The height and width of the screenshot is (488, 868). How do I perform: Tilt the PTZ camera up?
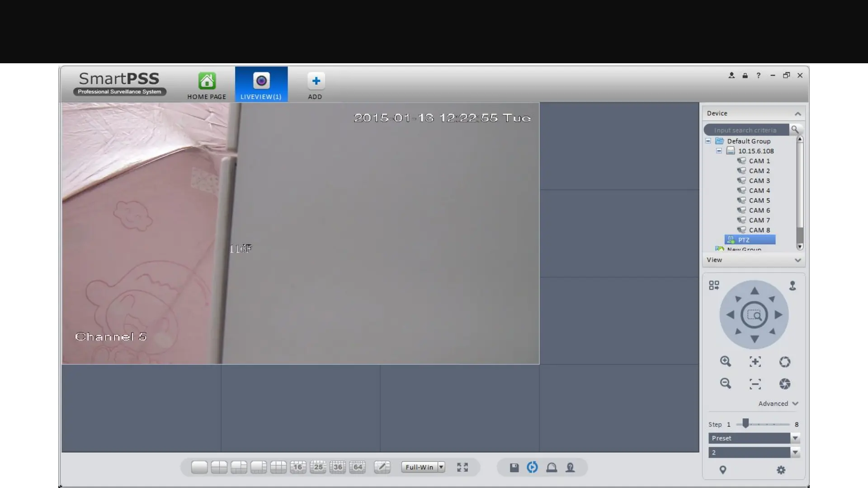[x=755, y=291]
